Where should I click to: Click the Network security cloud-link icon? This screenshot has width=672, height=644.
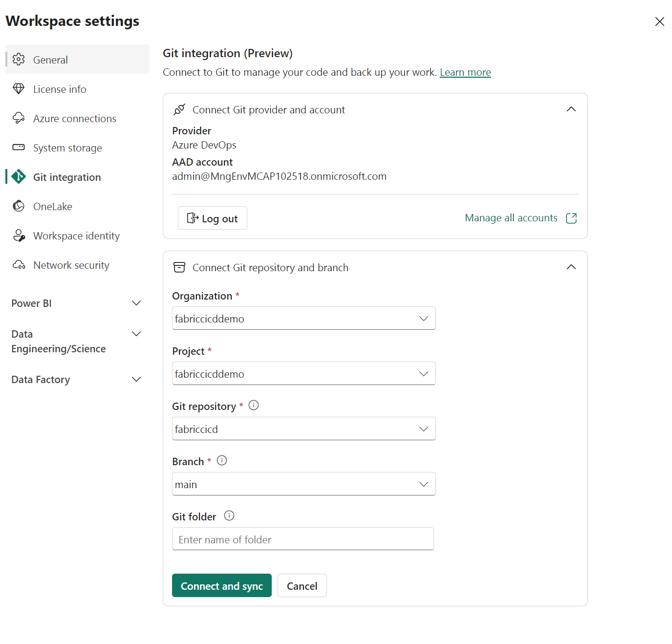19,265
